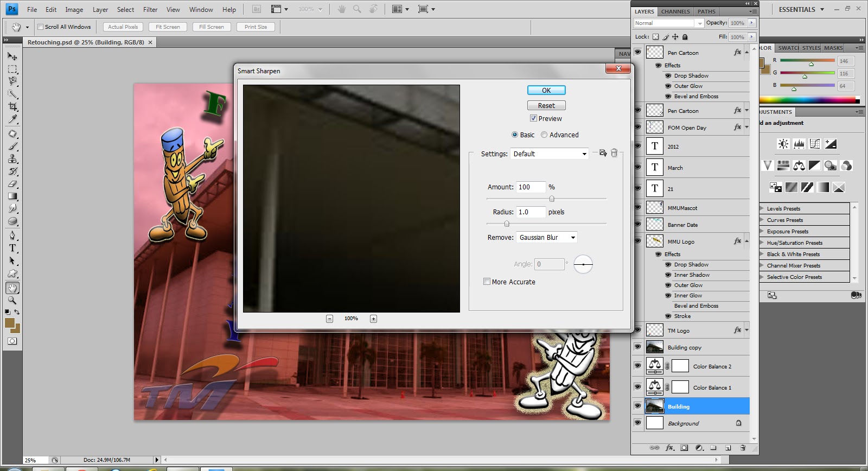
Task: Zoom in the Smart Sharpen preview
Action: (373, 319)
